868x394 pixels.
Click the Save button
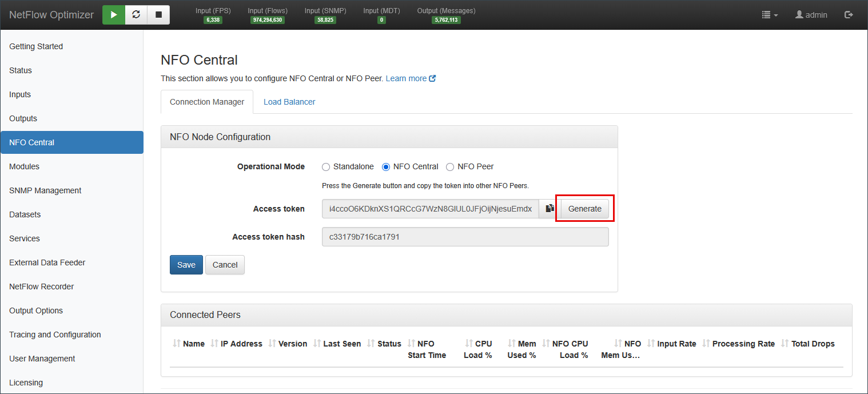pos(186,265)
